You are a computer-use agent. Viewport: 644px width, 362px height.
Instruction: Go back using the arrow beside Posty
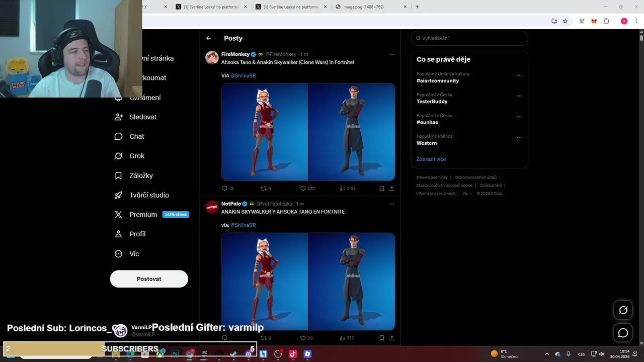click(209, 38)
